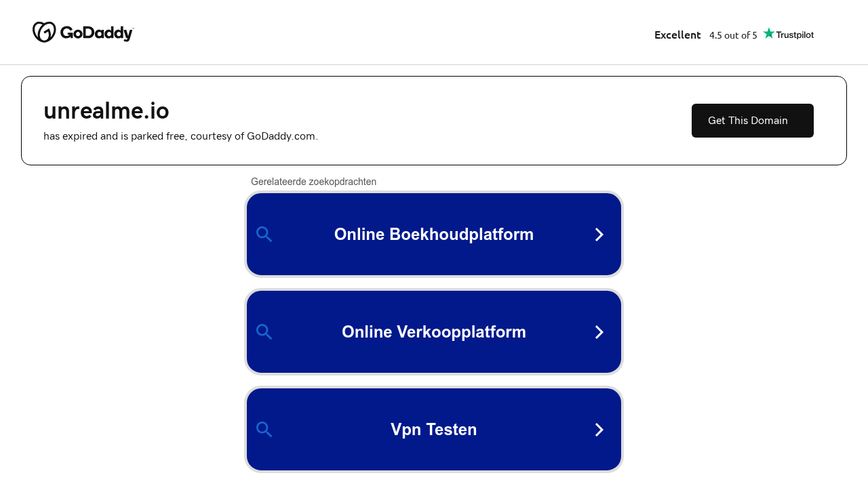Click the GoDaddy wordmark text

96,33
